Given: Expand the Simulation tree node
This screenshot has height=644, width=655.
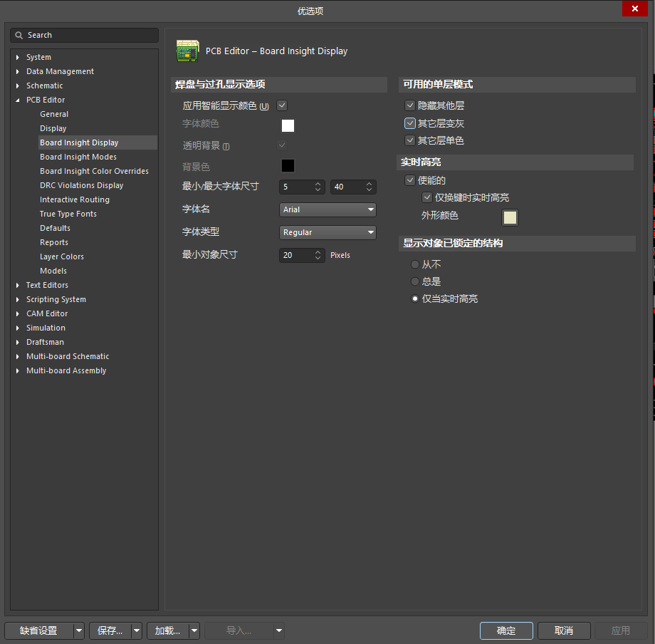Looking at the screenshot, I should [x=18, y=328].
